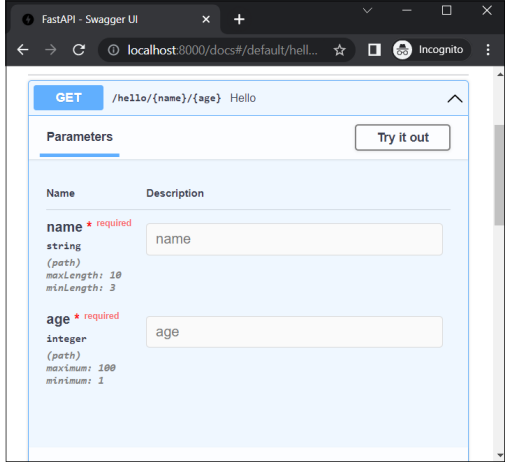This screenshot has width=510, height=467.
Task: Click the Try it out button
Action: pos(403,137)
